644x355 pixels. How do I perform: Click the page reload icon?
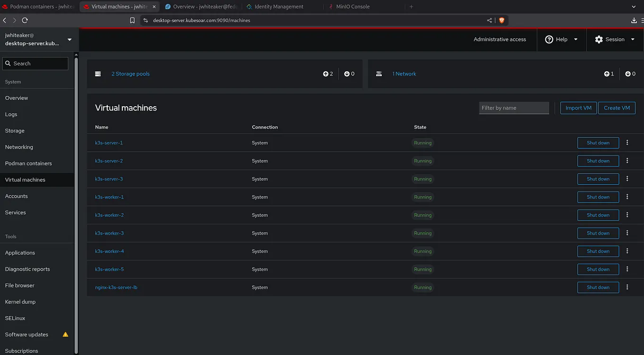tap(25, 20)
